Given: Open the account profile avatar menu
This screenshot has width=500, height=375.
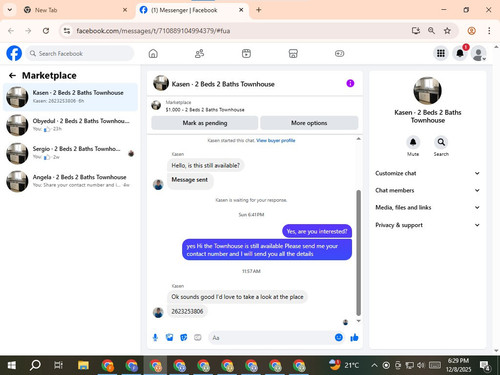Looking at the screenshot, I should pyautogui.click(x=478, y=53).
